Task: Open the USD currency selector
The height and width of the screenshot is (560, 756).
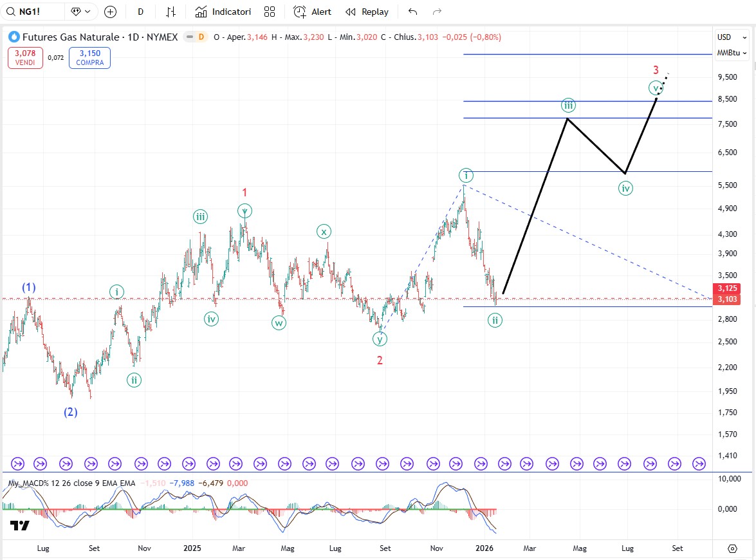Action: click(x=724, y=37)
